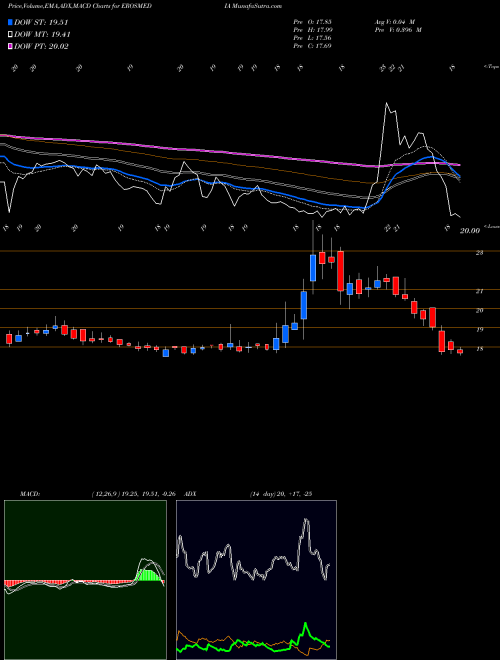Click MACD values '(12,26,9) 19.25, 19.51, -0.26'
This screenshot has height=660, width=500.
pyautogui.click(x=136, y=494)
